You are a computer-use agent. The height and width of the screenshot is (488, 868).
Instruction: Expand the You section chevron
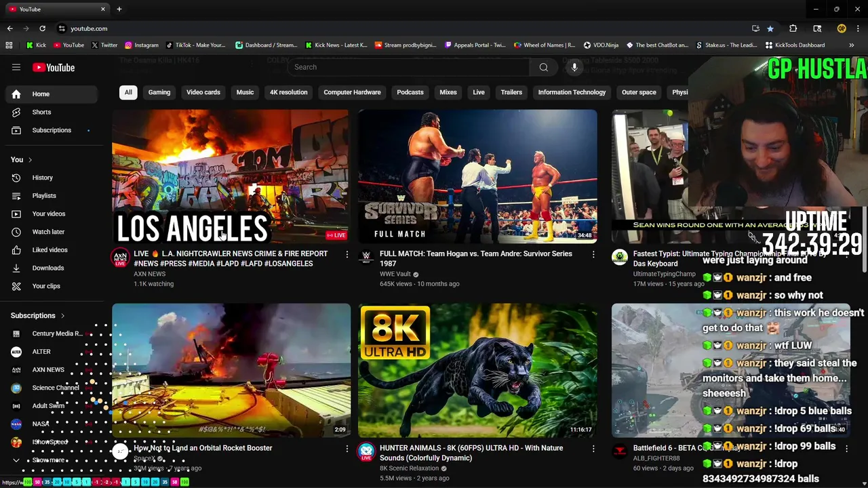30,160
